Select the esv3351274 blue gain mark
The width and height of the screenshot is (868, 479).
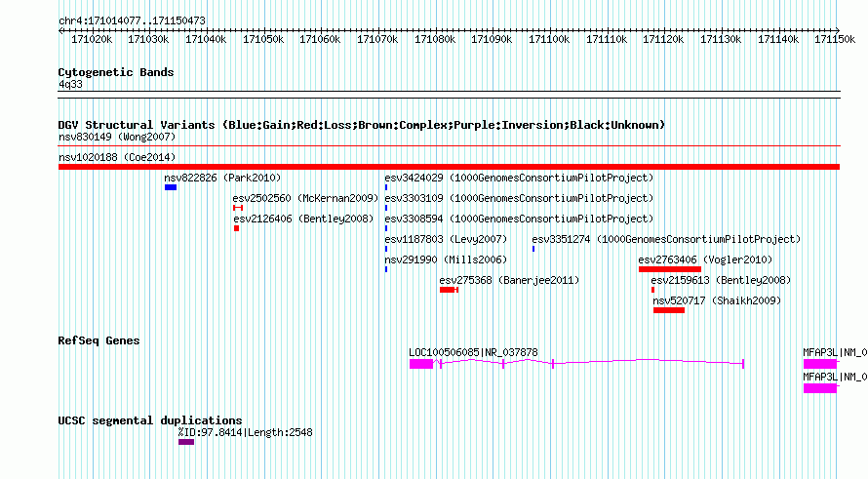pyautogui.click(x=533, y=249)
